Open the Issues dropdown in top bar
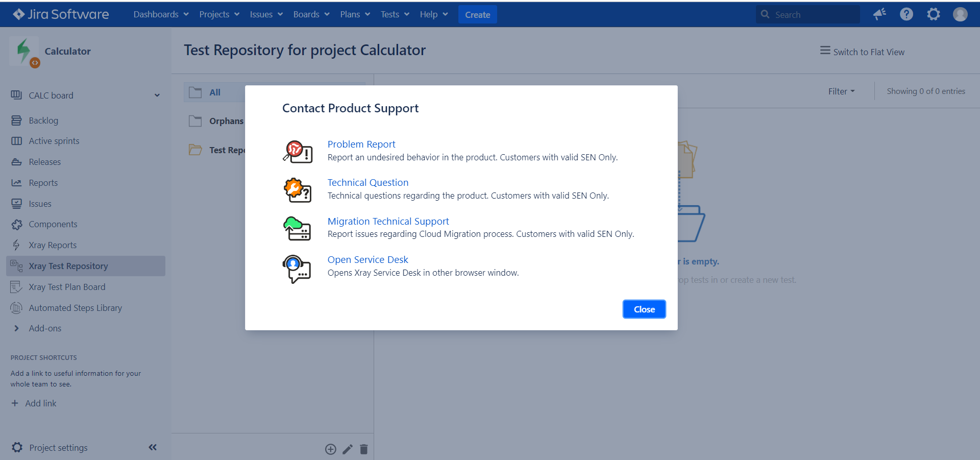Image resolution: width=980 pixels, height=460 pixels. [266, 14]
